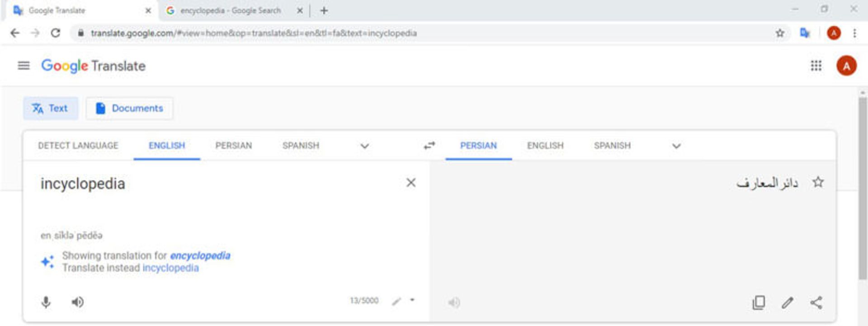Select Persian as target language
The height and width of the screenshot is (326, 868).
[x=478, y=146]
